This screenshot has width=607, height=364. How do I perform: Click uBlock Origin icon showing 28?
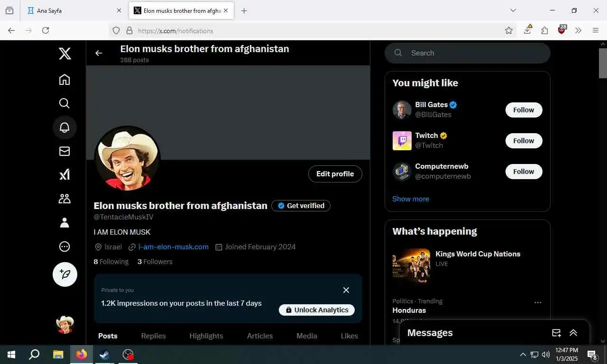[x=561, y=30]
